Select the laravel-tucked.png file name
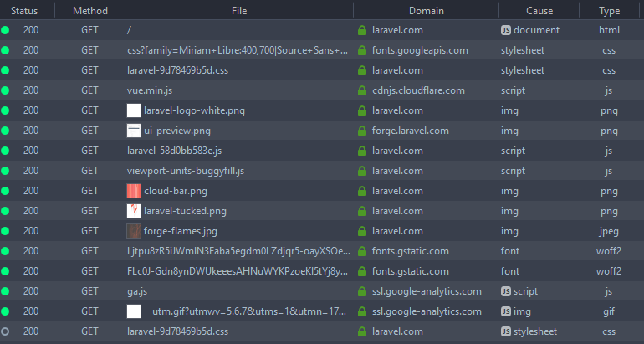Viewport: 644px width, 344px height. click(185, 211)
